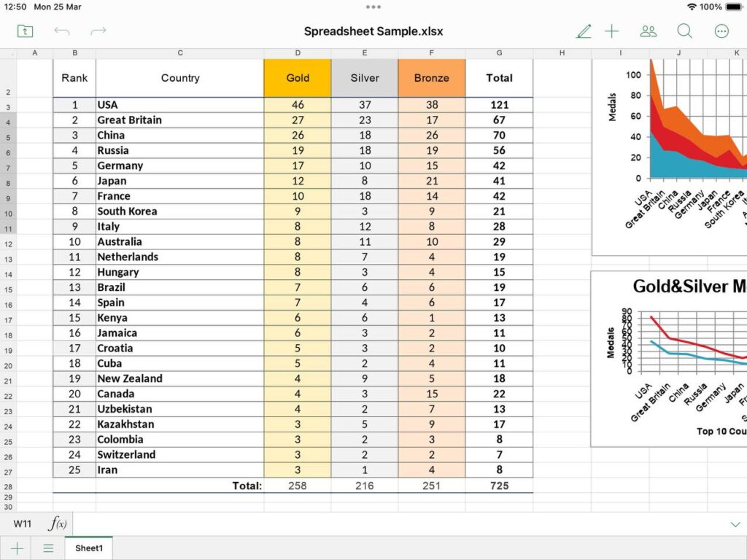
Task: Switch to the Sheet1 tab
Action: (89, 548)
